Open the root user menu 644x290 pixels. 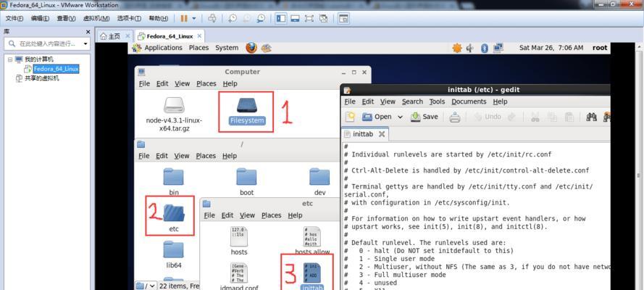click(600, 48)
